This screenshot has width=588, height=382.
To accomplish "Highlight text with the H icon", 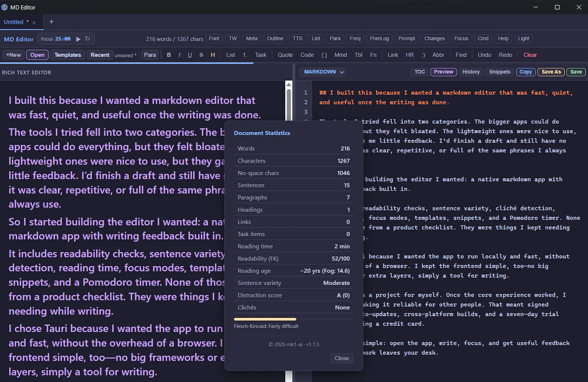I will 213,55.
